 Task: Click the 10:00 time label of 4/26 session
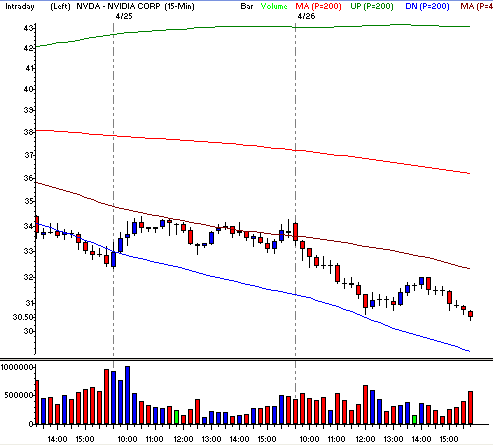309,439
